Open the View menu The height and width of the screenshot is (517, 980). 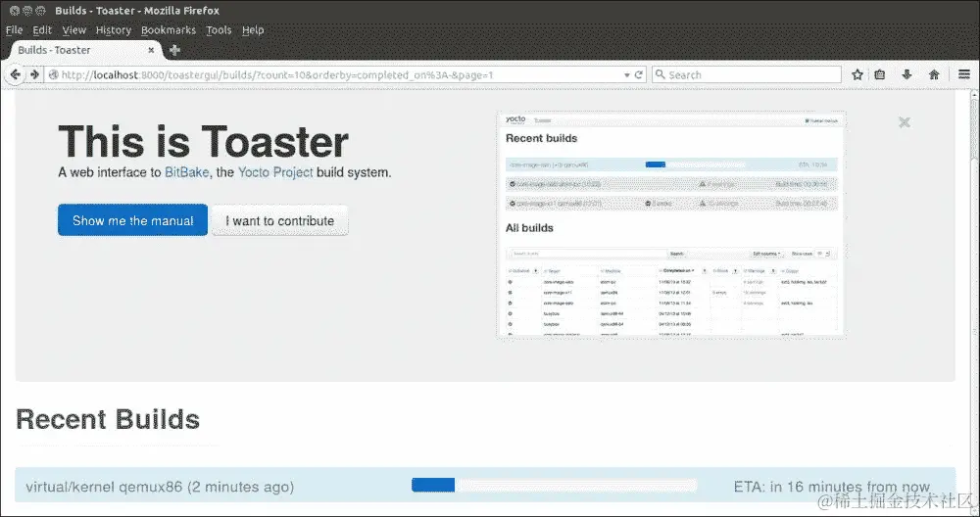pos(73,30)
